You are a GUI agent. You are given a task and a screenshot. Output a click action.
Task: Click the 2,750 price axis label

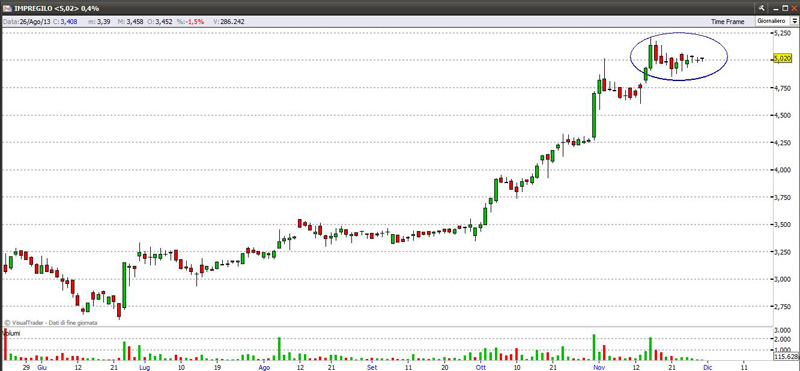coord(782,306)
